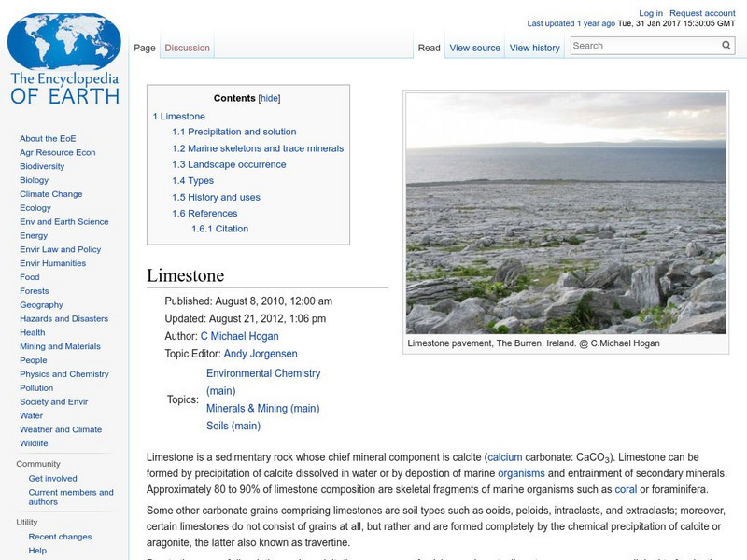Go to 1.5 History and uses
The image size is (747, 560).
pos(217,197)
